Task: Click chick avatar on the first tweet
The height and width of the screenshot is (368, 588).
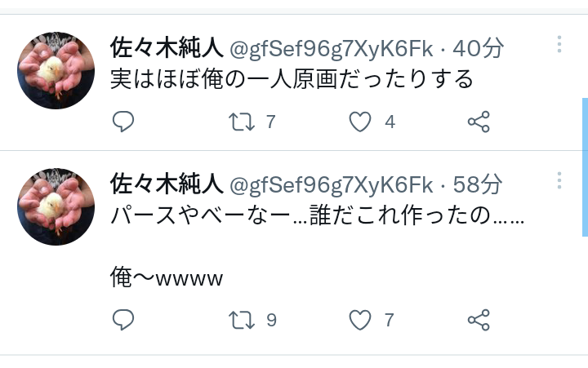Action: point(56,70)
